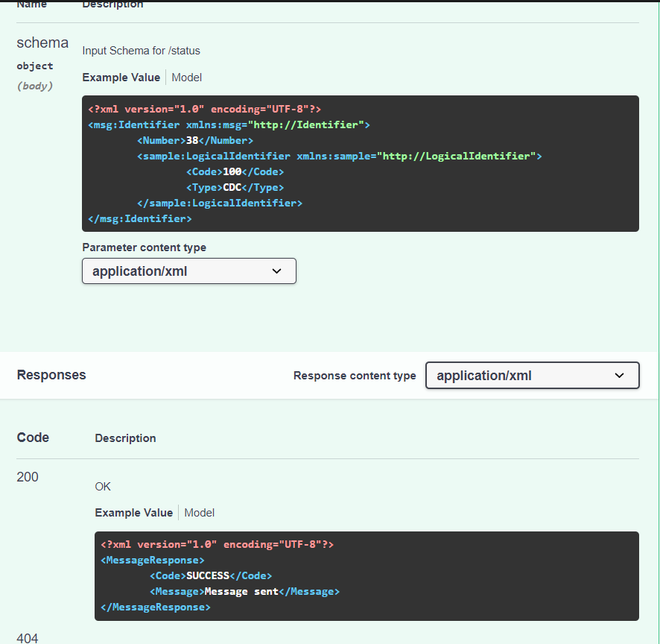Click the opening '<MessageResponse>' XML line
The height and width of the screenshot is (644, 660).
point(153,561)
